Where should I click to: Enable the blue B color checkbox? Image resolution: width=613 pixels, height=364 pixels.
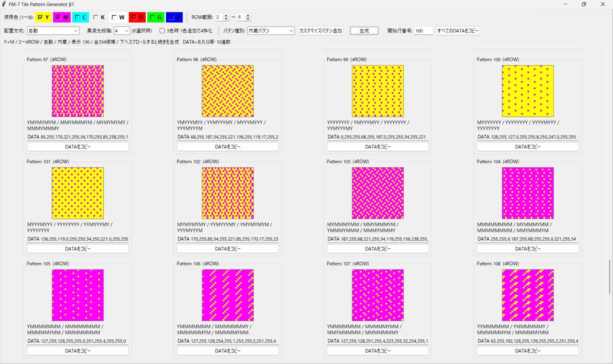tap(174, 17)
